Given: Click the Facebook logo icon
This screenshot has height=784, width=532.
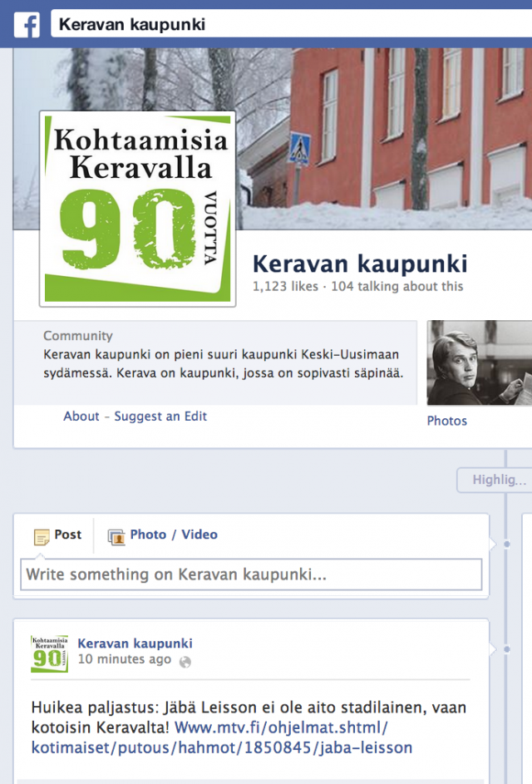Looking at the screenshot, I should 27,24.
